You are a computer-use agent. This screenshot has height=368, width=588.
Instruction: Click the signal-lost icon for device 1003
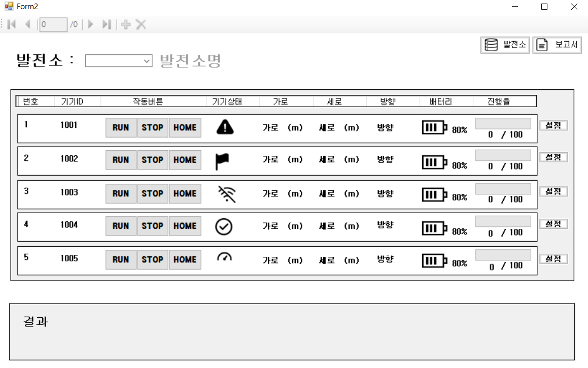[226, 193]
